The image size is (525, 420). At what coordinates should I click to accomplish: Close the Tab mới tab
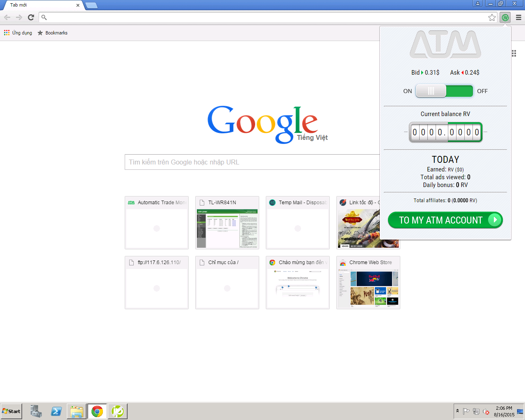(x=78, y=5)
